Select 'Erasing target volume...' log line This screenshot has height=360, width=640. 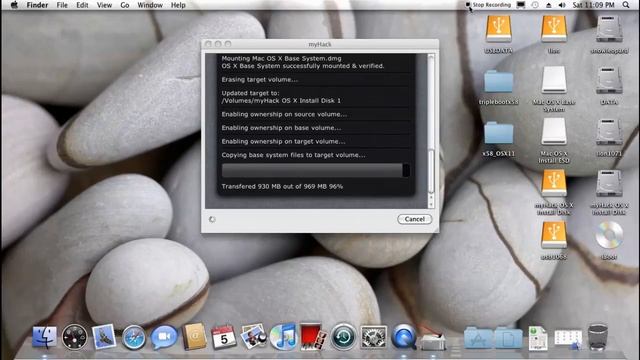[x=260, y=80]
